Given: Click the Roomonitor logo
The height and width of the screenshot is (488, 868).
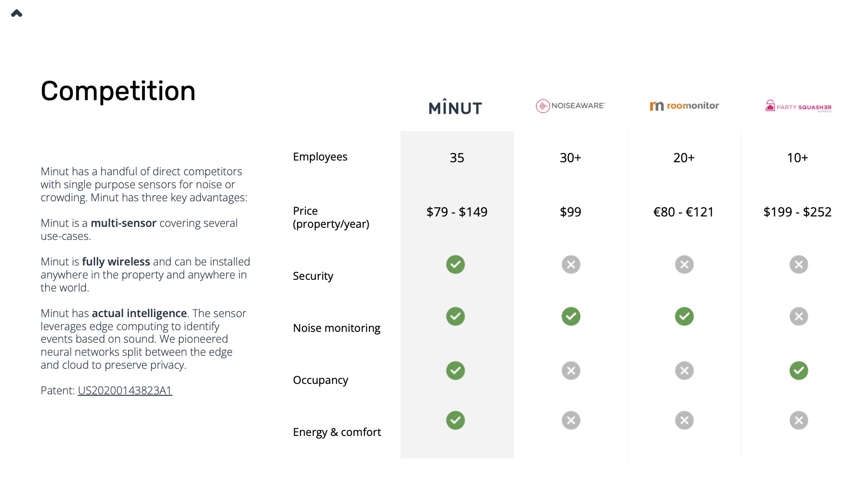Looking at the screenshot, I should [x=684, y=106].
